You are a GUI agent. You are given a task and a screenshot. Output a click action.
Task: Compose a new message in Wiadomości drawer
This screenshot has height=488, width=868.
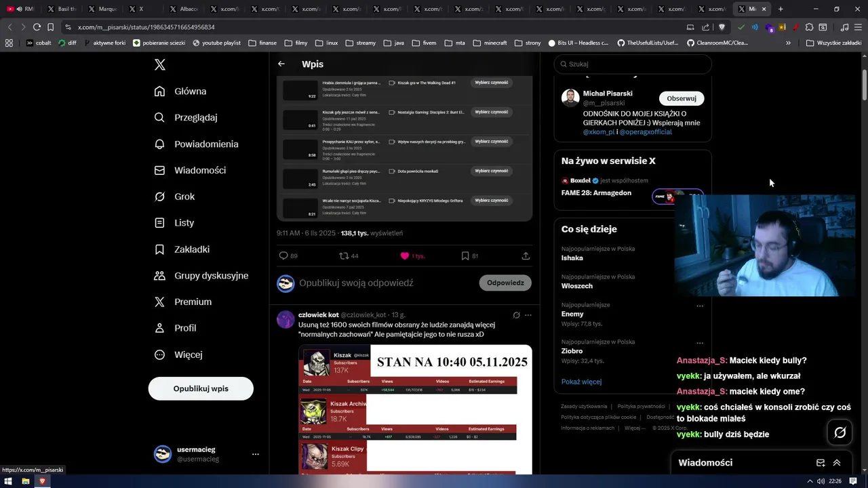pyautogui.click(x=821, y=463)
